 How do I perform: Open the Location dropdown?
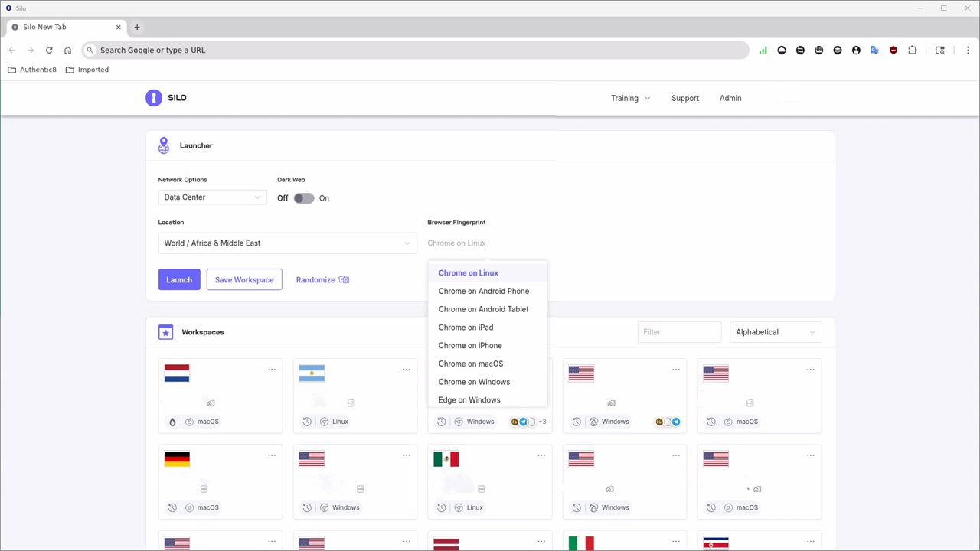pos(288,243)
